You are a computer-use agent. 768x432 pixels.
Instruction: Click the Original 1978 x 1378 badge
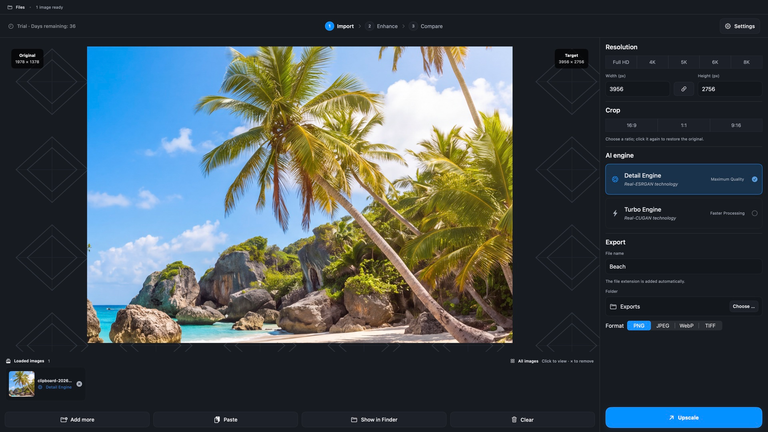coord(27,58)
